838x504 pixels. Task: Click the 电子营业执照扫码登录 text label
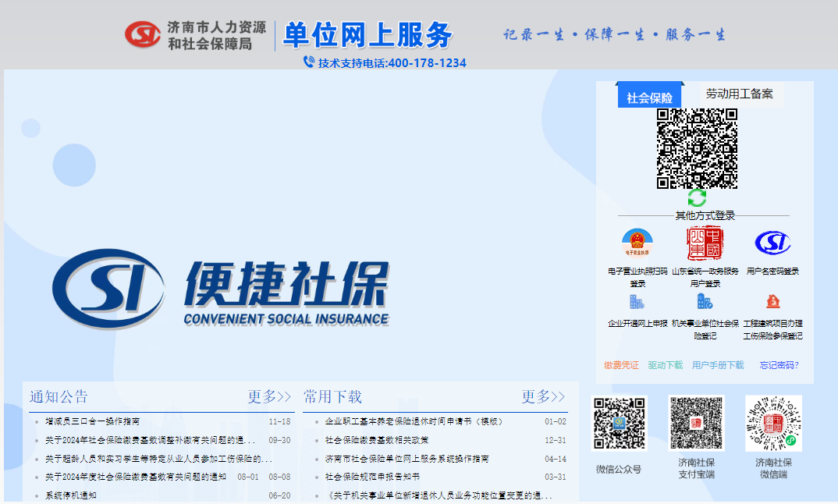[637, 277]
